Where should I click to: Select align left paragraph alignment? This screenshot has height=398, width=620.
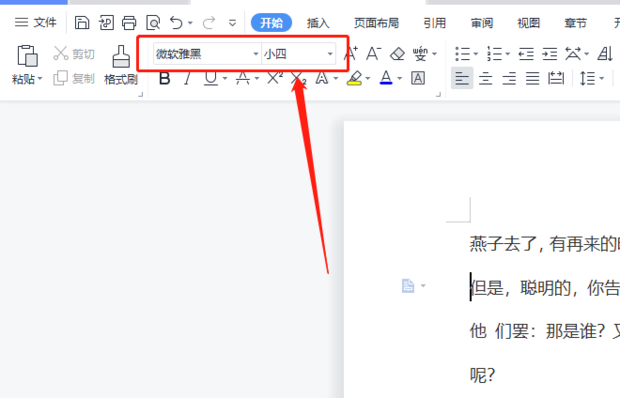pyautogui.click(x=462, y=78)
